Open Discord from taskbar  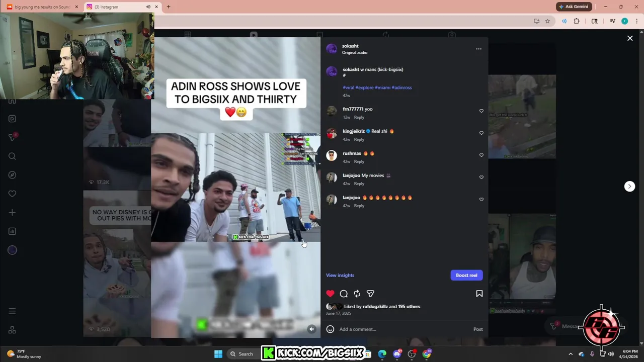pos(397,354)
